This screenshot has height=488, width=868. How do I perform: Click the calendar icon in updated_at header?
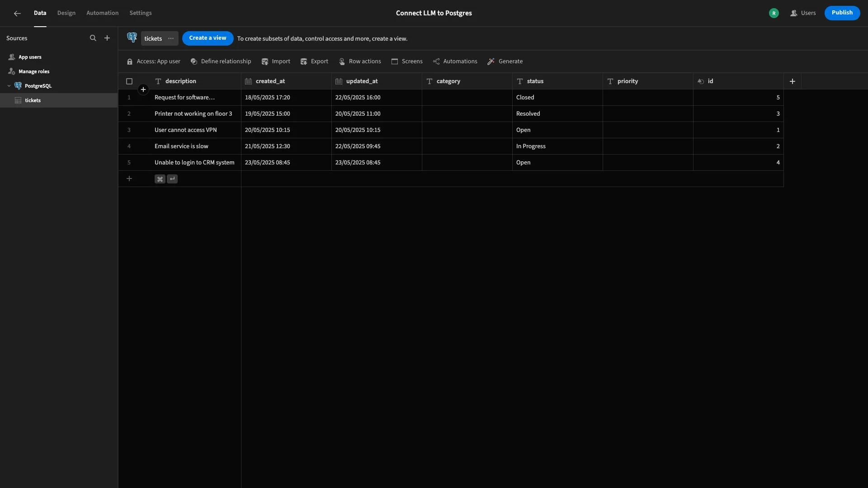click(x=339, y=81)
